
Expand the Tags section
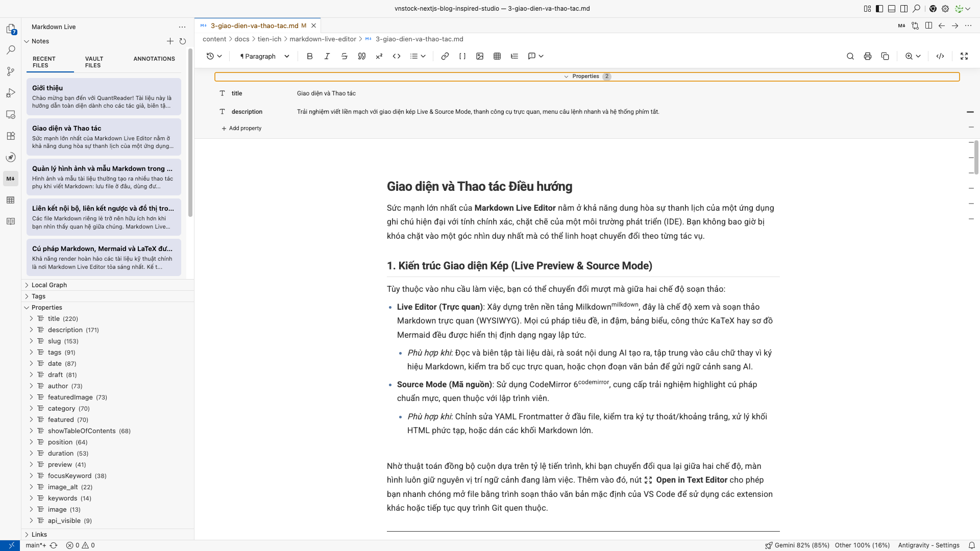[108, 296]
